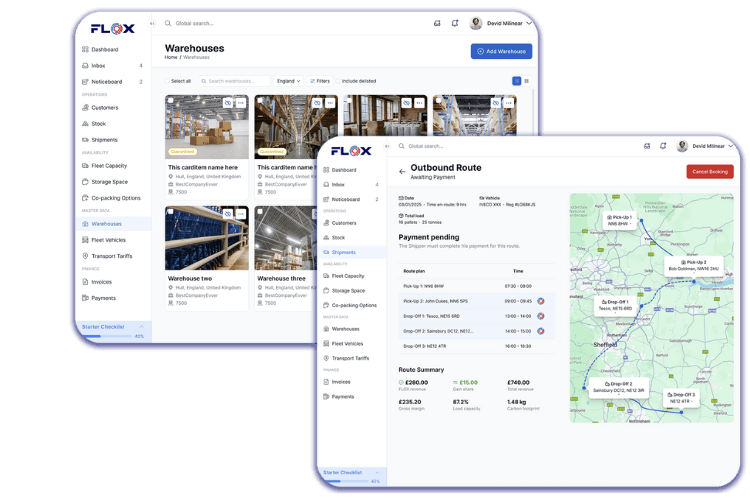750x500 pixels.
Task: Click the Starter Checklist progress bar in the Warehouses window
Action: (106, 336)
